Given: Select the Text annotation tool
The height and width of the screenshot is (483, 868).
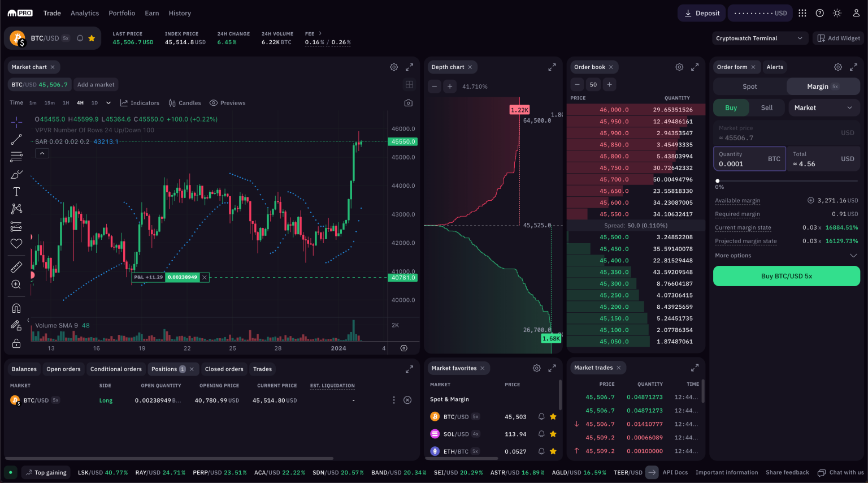Looking at the screenshot, I should pyautogui.click(x=16, y=191).
